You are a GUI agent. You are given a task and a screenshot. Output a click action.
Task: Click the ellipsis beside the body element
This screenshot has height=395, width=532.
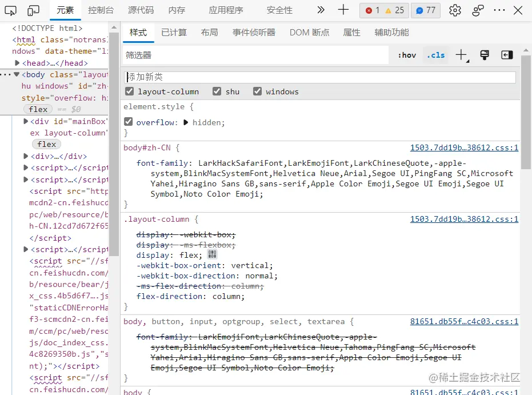(x=6, y=74)
